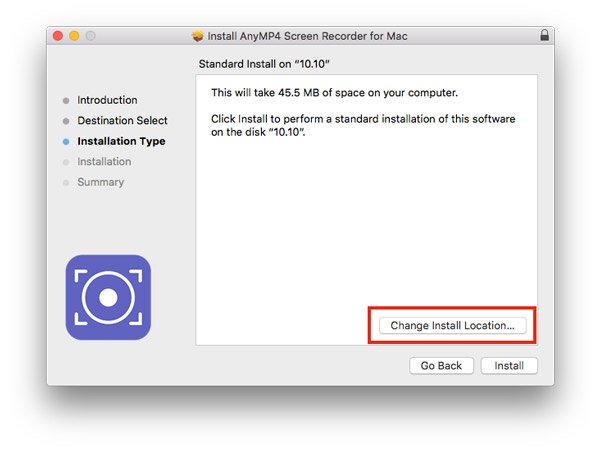
Task: Click the window title text
Action: (307, 36)
